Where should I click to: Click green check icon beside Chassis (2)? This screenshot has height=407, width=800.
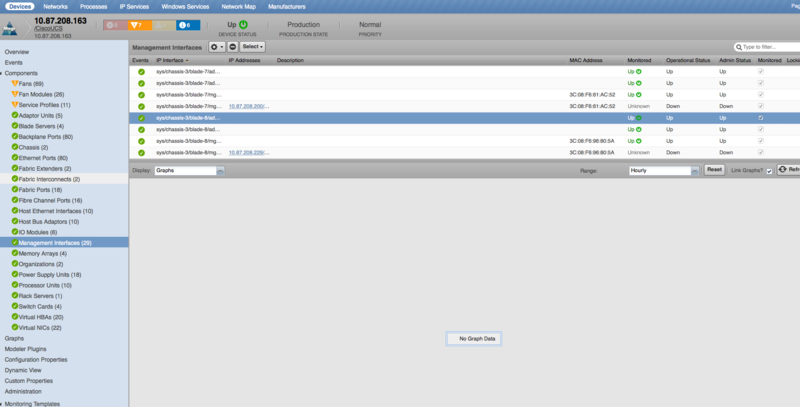pos(15,147)
